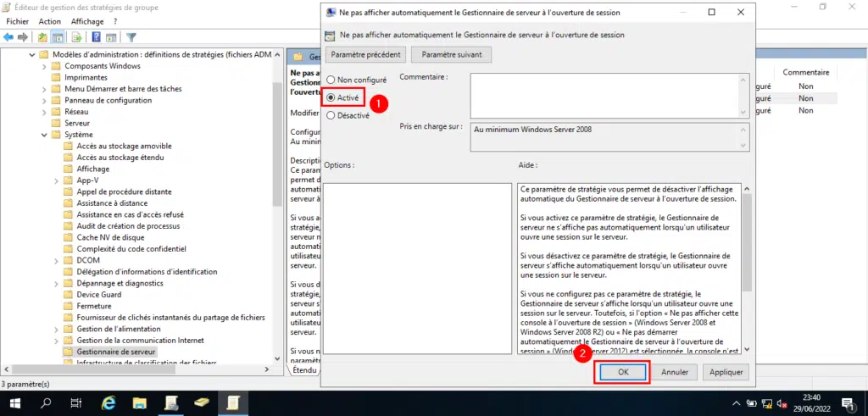This screenshot has height=416, width=868.
Task: Select 'Gestionnaire de serveur' in the tree
Action: coord(116,352)
